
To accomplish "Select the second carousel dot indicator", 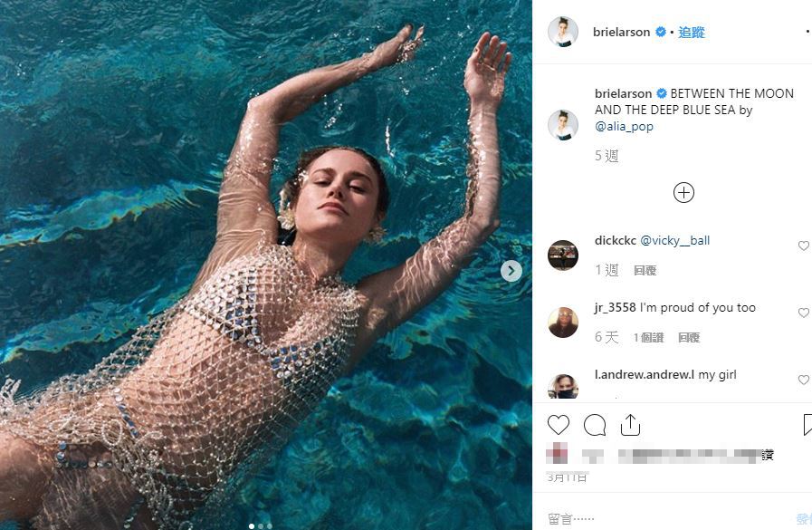I will pos(261,525).
